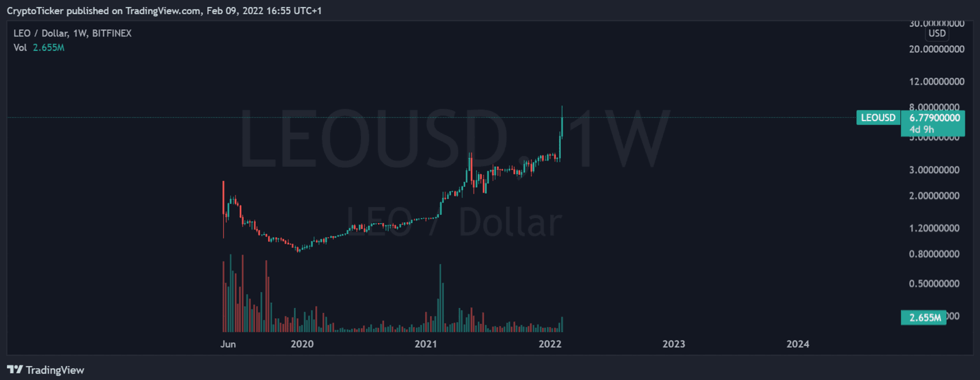The width and height of the screenshot is (980, 380).
Task: Click the 2024 time axis label
Action: point(798,344)
